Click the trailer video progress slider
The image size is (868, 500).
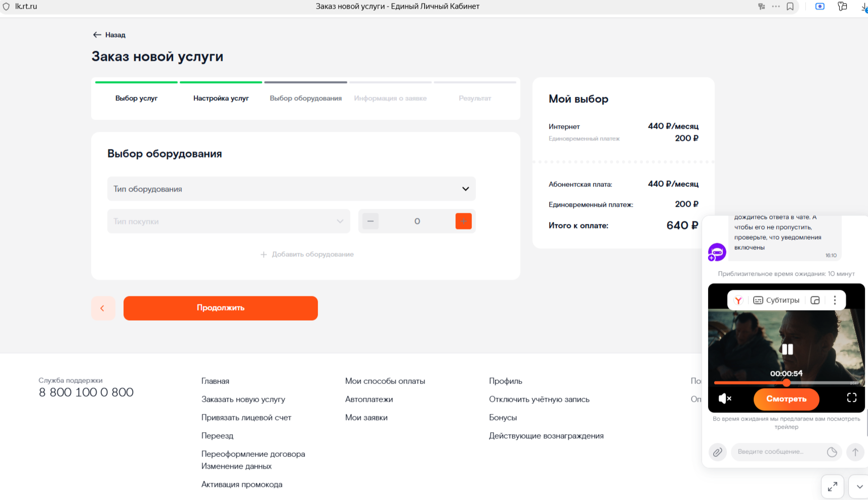coord(786,383)
